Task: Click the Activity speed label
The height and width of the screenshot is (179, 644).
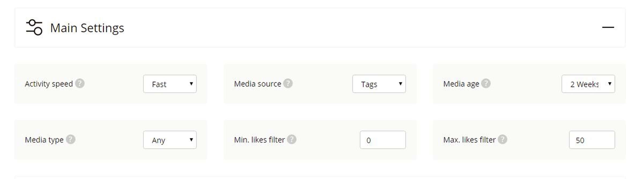Action: click(x=49, y=84)
